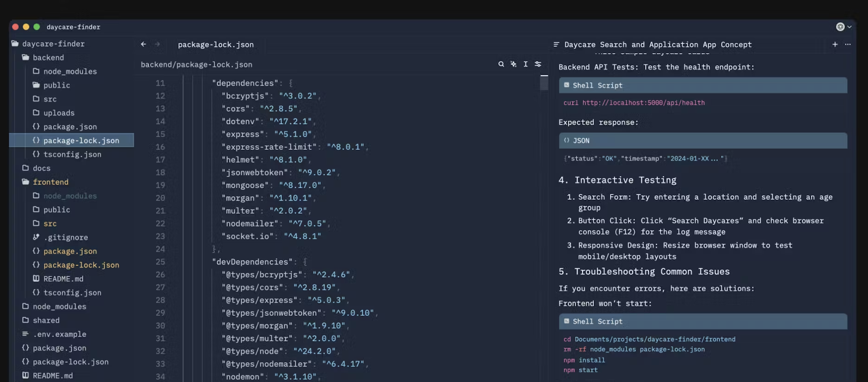Go back with the left arrow

tap(143, 44)
